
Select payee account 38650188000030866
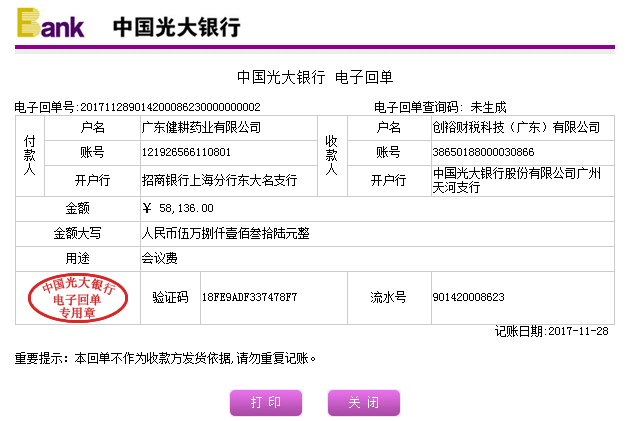[483, 152]
